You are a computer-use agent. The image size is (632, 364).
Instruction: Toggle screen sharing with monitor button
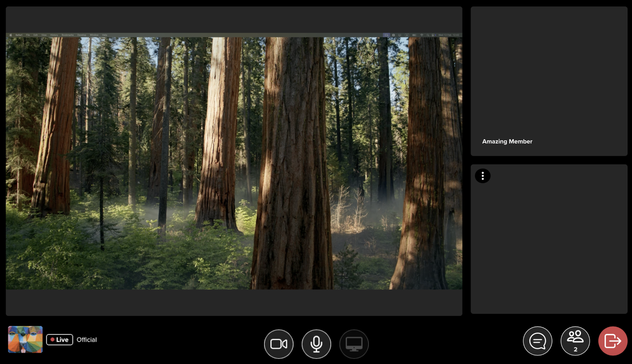pos(354,344)
